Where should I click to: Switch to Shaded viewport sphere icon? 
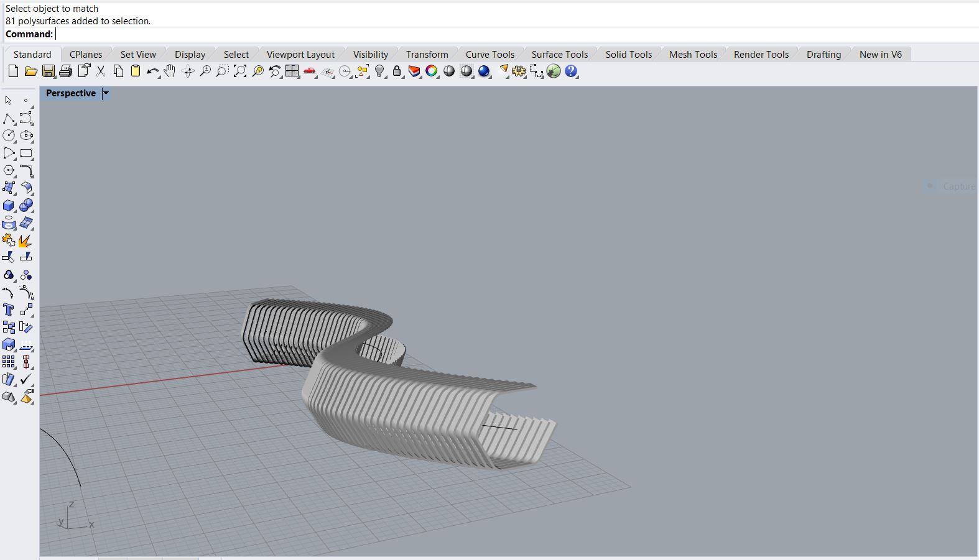coord(449,71)
